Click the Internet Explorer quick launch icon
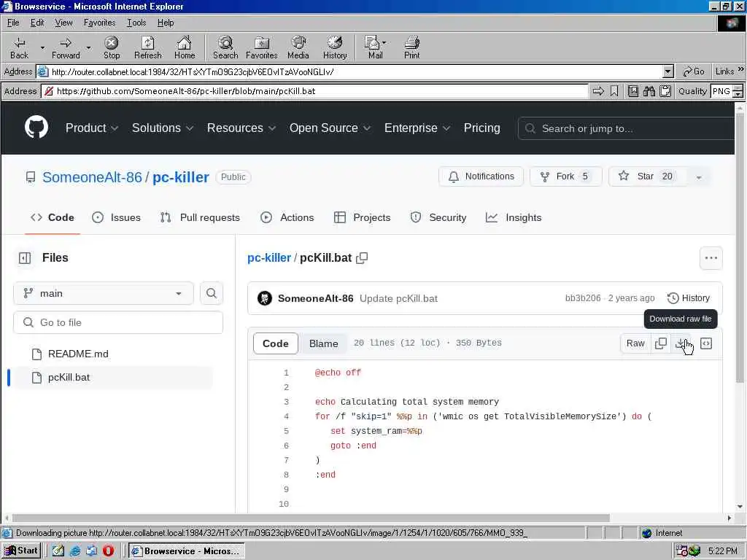Viewport: 747px width, 560px height. [x=75, y=551]
